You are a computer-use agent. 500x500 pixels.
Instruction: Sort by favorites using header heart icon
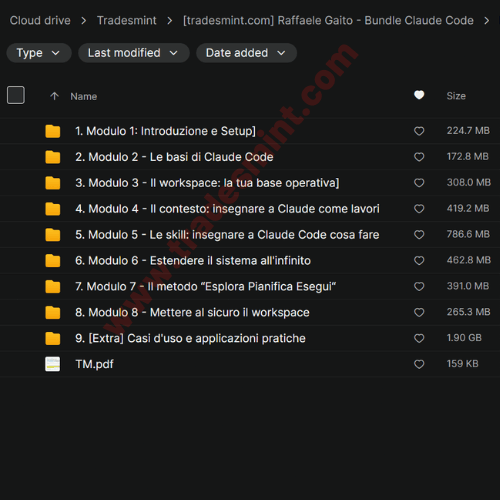[x=419, y=95]
